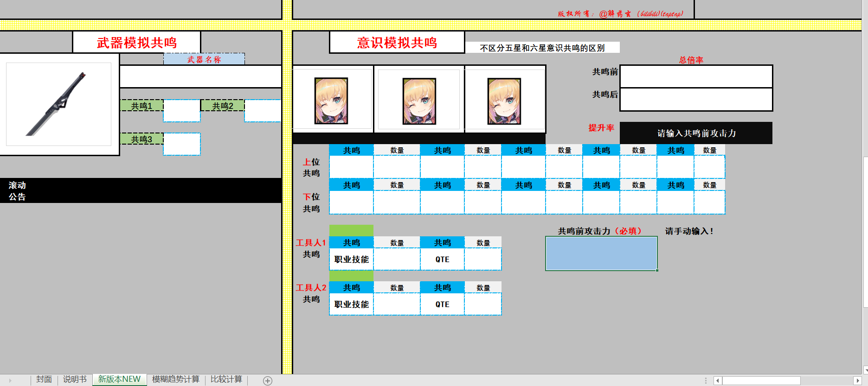Viewport: 868px width, 386px height.
Task: Click 工具人2 QTE cell
Action: click(442, 304)
